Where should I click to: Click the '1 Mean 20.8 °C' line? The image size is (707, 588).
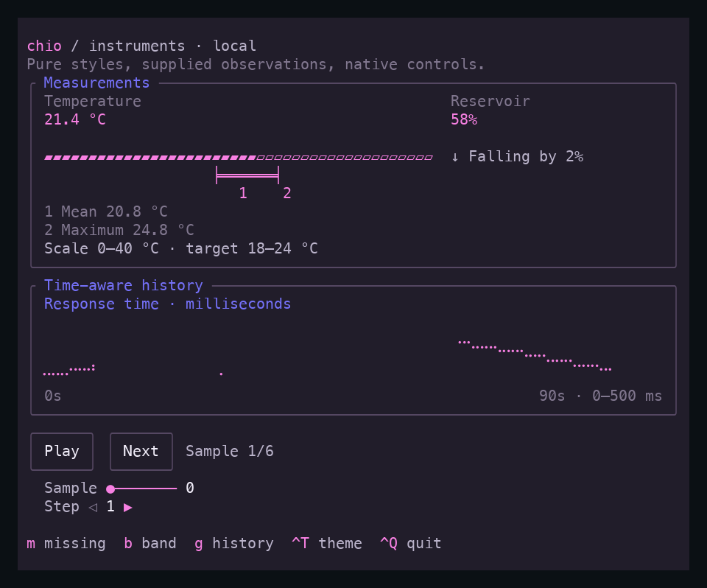pos(106,211)
